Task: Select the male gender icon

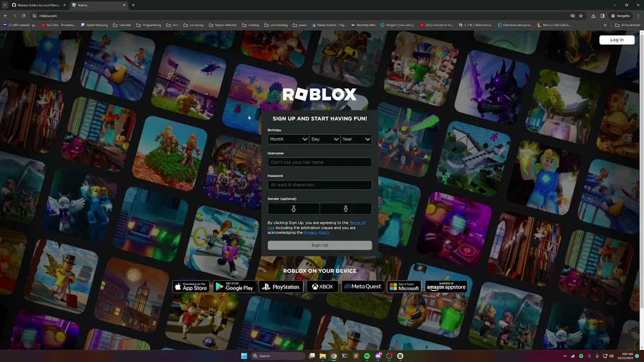Action: (x=346, y=209)
